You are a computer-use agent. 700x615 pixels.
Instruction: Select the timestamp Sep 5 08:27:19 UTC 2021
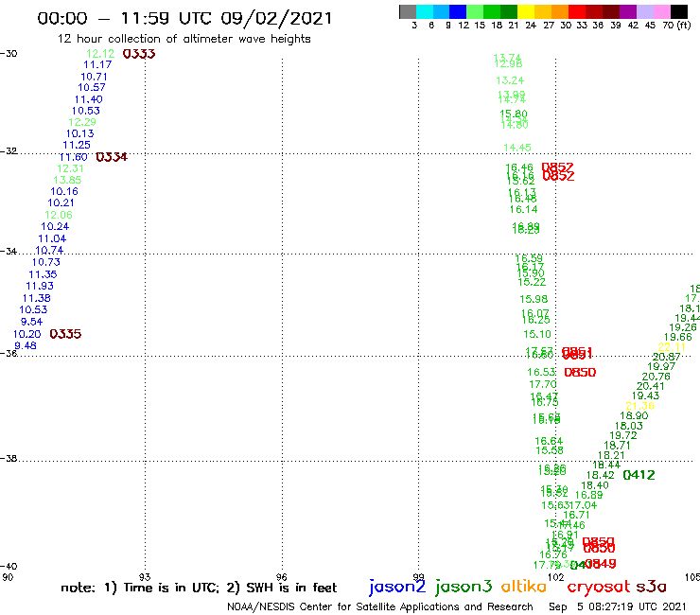(x=618, y=607)
